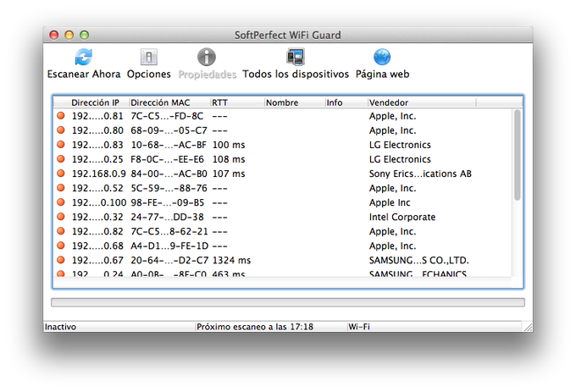This screenshot has height=392, width=576.
Task: Click MAC 20-64-...-D2-C7
Action: 169,260
